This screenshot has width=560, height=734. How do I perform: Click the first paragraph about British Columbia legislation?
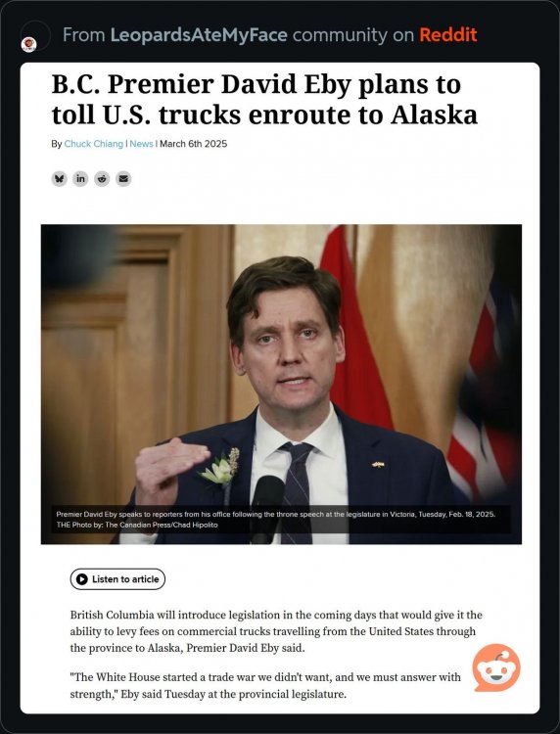[x=276, y=631]
